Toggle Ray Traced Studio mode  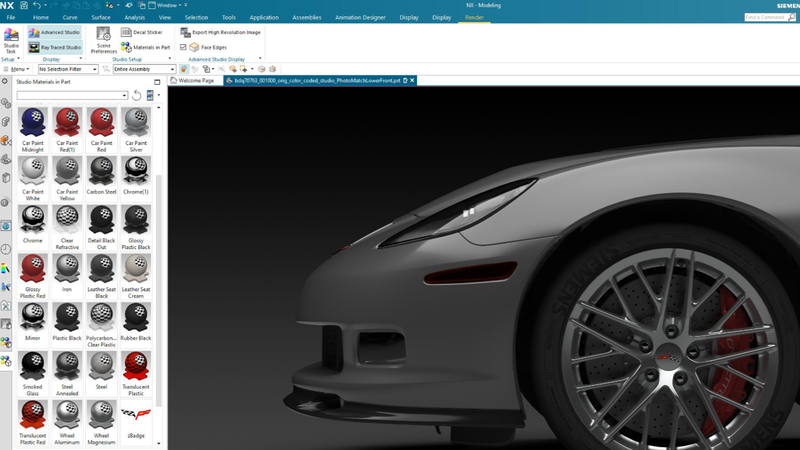pyautogui.click(x=54, y=47)
